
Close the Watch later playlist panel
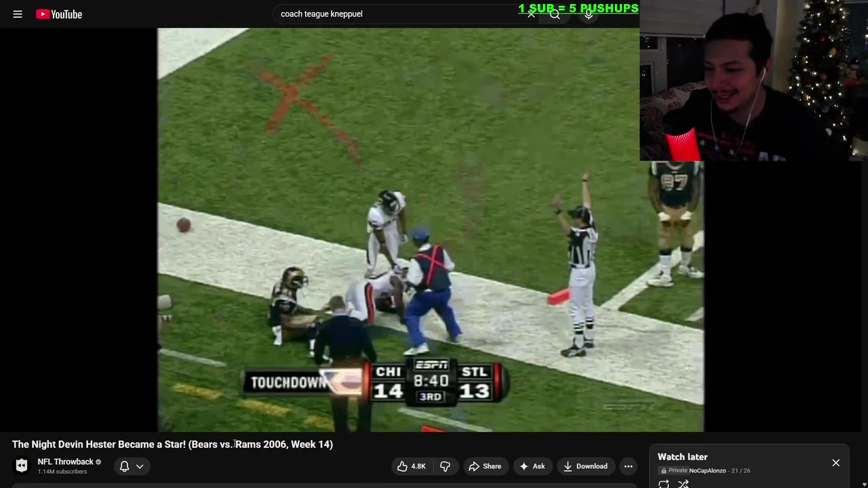835,463
